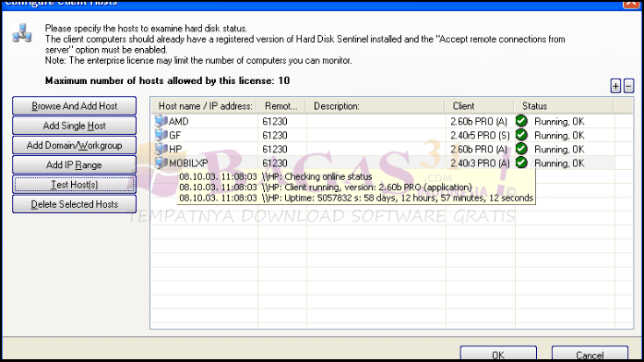Click port 61230 in the MOBILXP row
The width and height of the screenshot is (644, 362).
(x=275, y=163)
